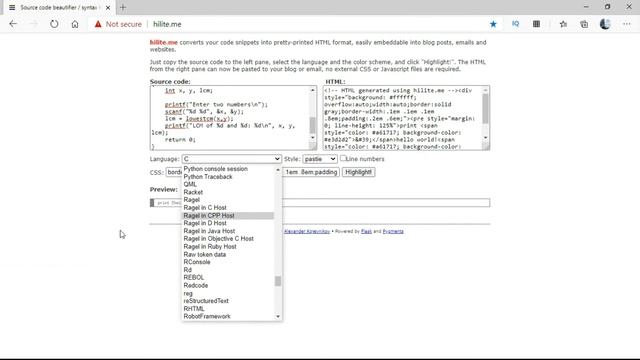Viewport: 640px width, 360px height.
Task: Click the HTML pane scrollbar thumb
Action: (x=485, y=109)
